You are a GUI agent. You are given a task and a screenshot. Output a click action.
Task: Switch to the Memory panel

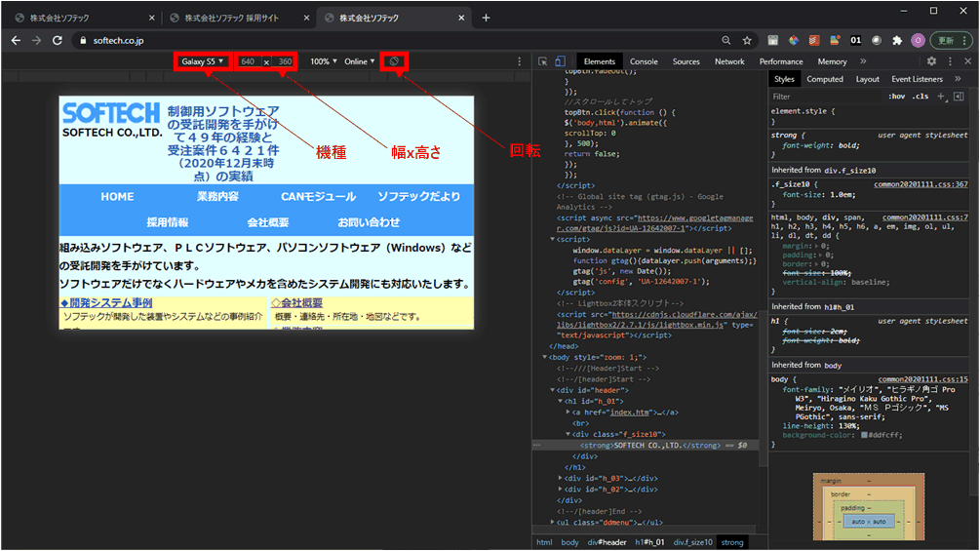click(x=832, y=61)
